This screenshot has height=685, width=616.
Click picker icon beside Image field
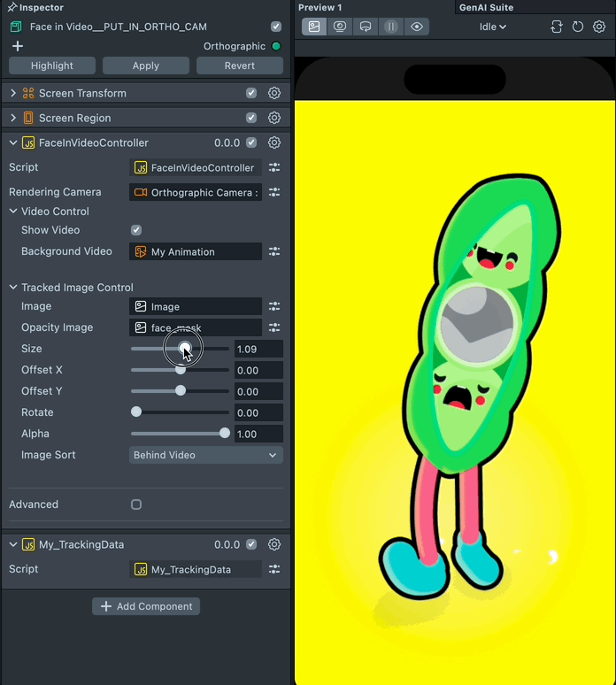(x=274, y=306)
